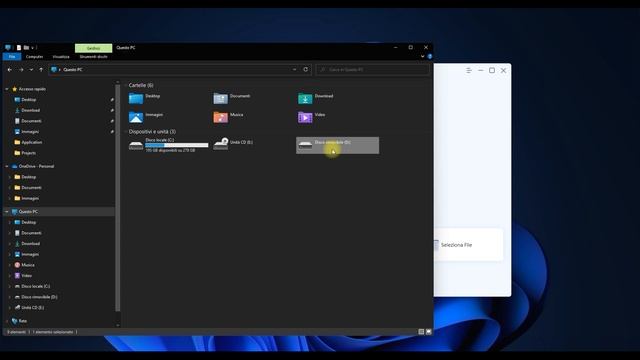Collapse the Questo PC tree node

(x=7, y=212)
